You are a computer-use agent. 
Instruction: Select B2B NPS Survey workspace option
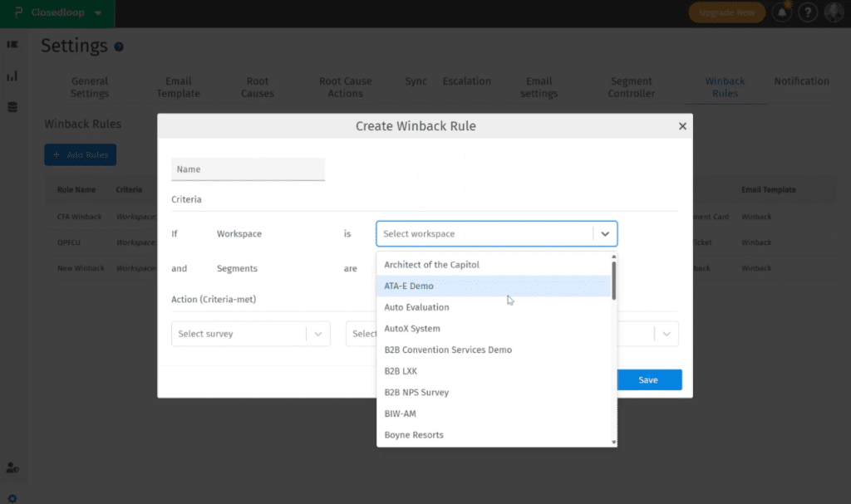tap(416, 393)
